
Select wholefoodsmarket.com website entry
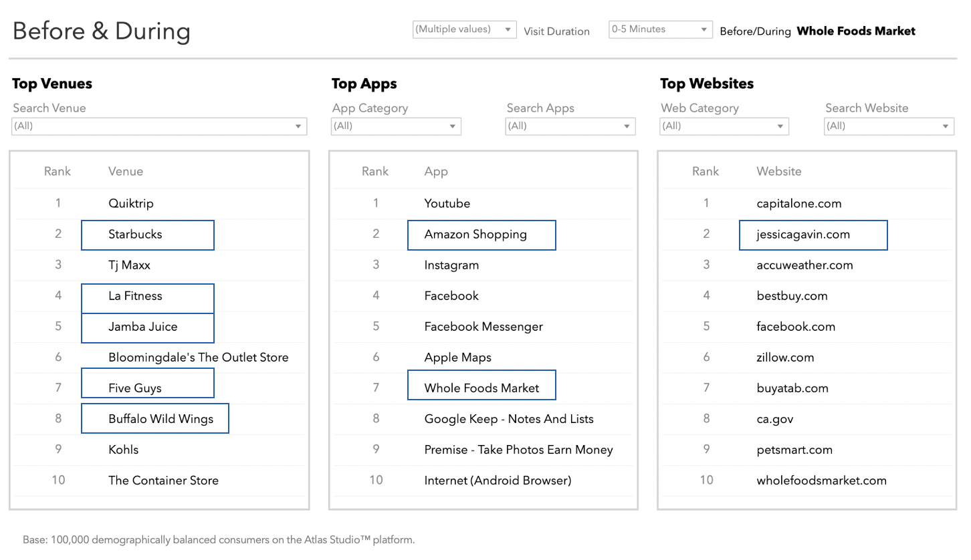click(x=821, y=480)
